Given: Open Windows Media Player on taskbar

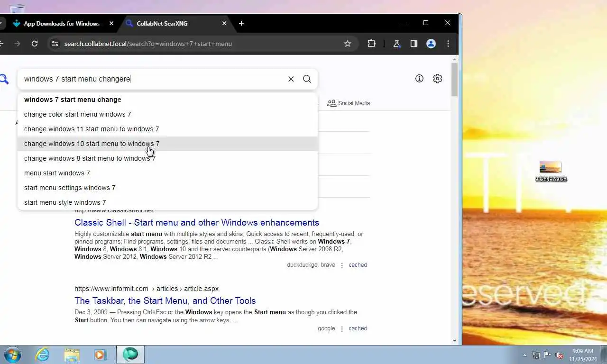Looking at the screenshot, I should pyautogui.click(x=101, y=355).
